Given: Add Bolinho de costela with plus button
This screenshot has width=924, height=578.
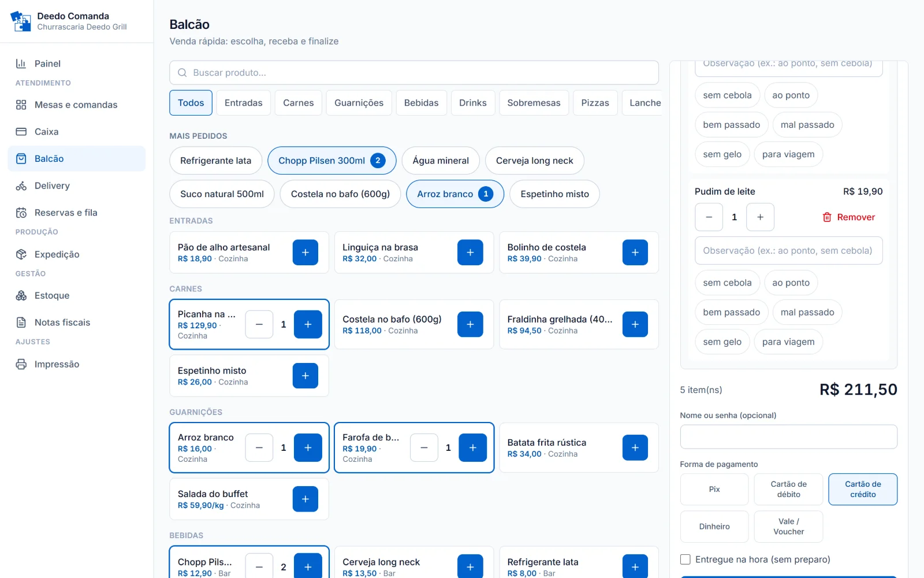Looking at the screenshot, I should tap(635, 253).
